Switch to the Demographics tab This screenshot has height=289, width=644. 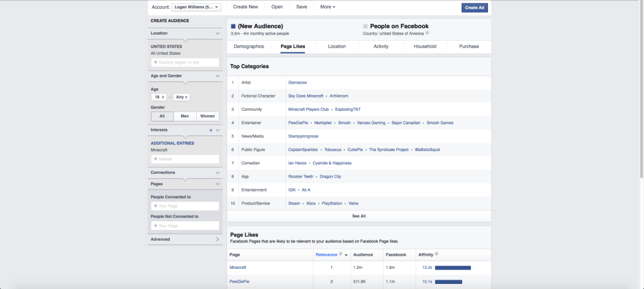tap(249, 47)
